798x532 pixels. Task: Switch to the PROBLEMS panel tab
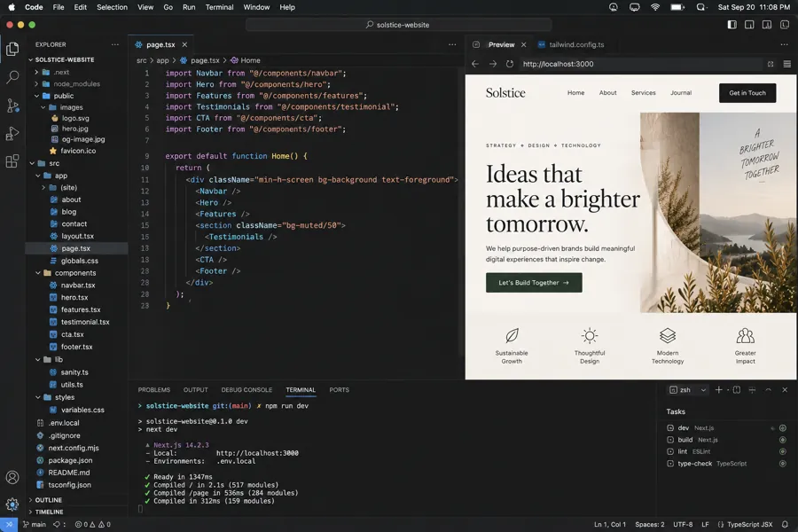(x=153, y=390)
